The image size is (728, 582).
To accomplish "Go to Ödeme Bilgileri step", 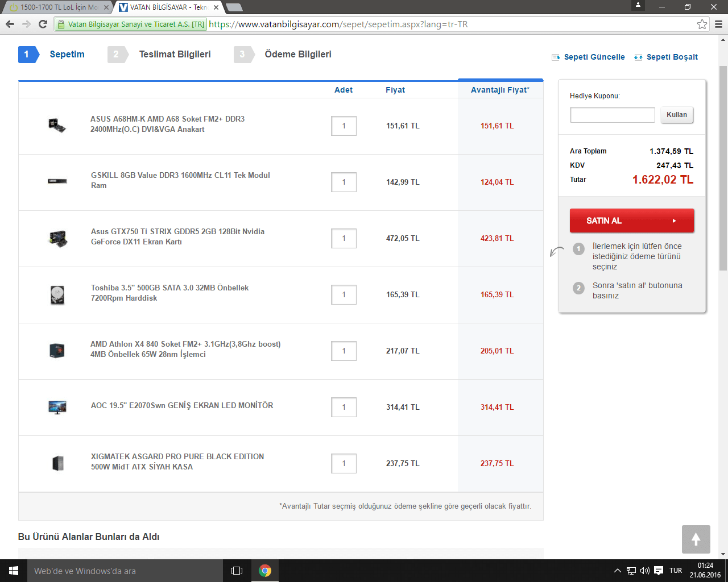I will coord(283,55).
